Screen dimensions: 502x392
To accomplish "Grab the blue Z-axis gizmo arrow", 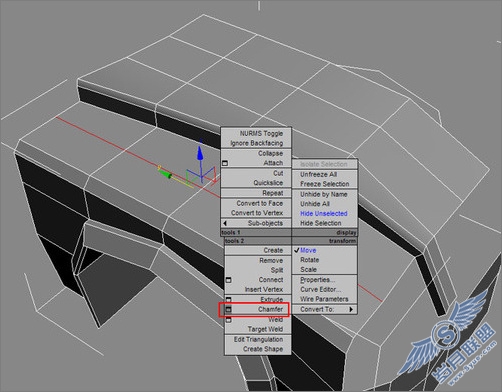I will [200, 153].
